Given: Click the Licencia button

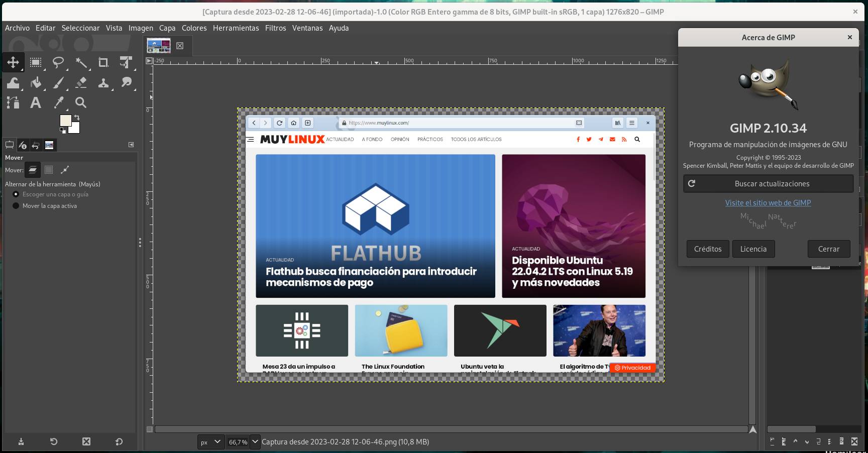Looking at the screenshot, I should tap(753, 249).
